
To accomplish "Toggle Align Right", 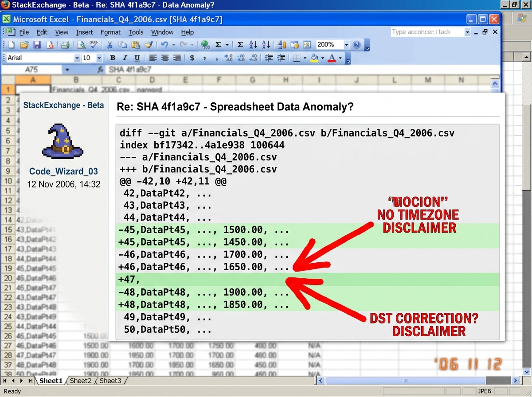I will 177,58.
